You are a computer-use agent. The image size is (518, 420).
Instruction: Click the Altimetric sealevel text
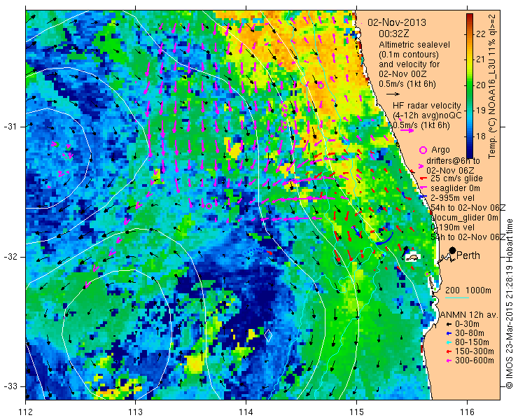coord(414,45)
